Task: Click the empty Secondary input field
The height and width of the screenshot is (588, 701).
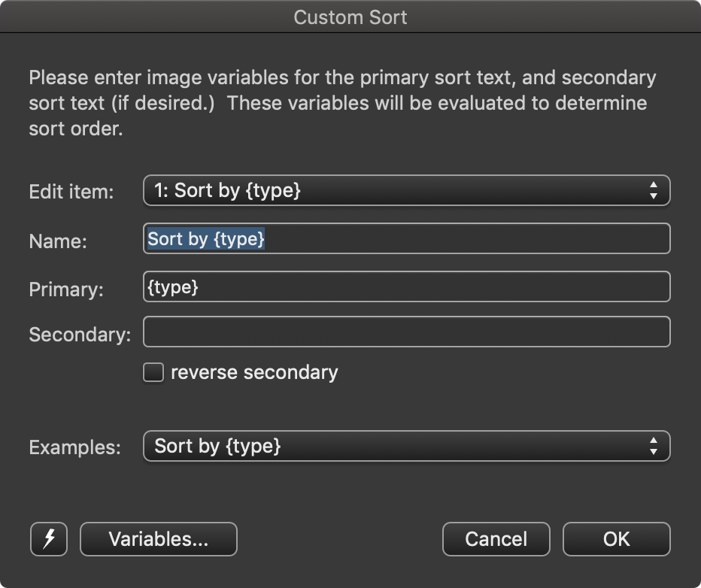Action: pyautogui.click(x=406, y=332)
